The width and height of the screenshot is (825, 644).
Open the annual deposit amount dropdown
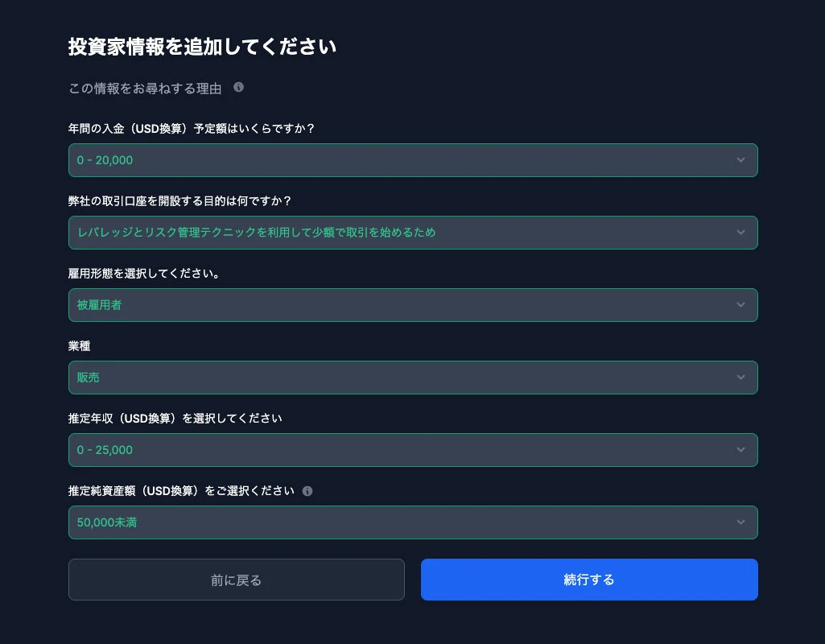click(x=413, y=159)
